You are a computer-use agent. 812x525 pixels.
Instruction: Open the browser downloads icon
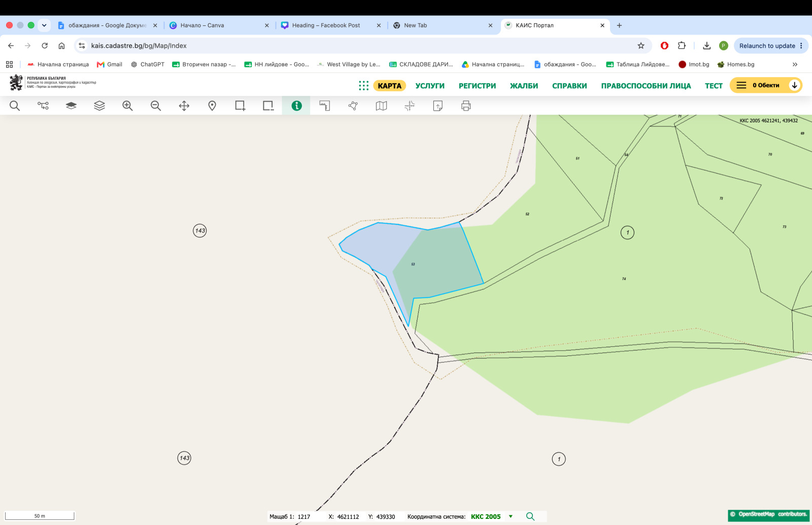pyautogui.click(x=706, y=46)
